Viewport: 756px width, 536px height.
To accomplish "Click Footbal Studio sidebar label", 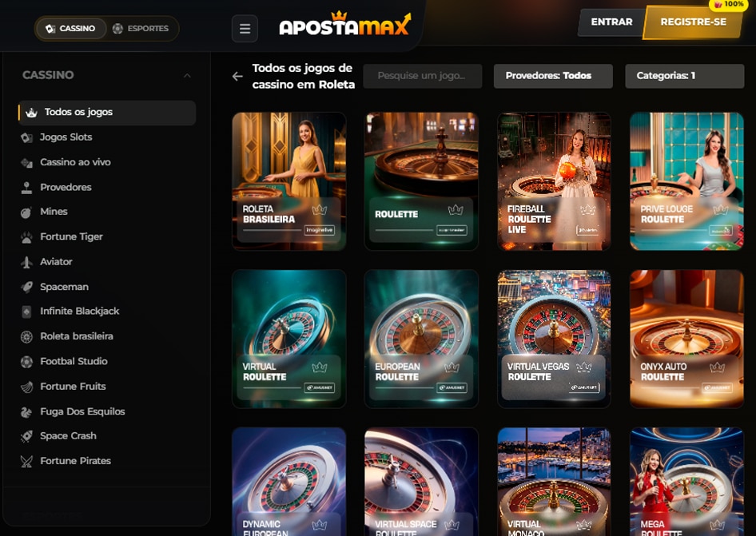I will coord(74,362).
